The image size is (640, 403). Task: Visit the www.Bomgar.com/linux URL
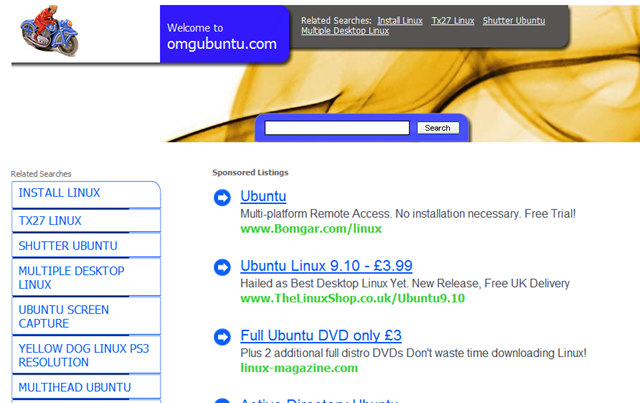click(311, 229)
